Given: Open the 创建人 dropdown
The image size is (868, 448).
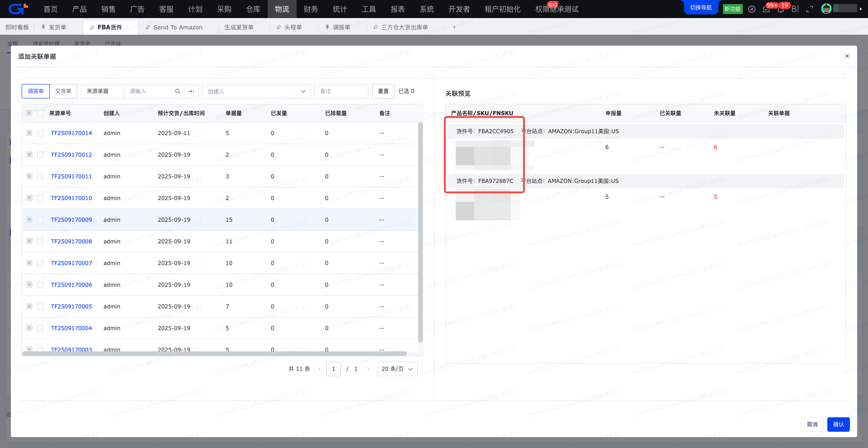Looking at the screenshot, I should tap(256, 91).
